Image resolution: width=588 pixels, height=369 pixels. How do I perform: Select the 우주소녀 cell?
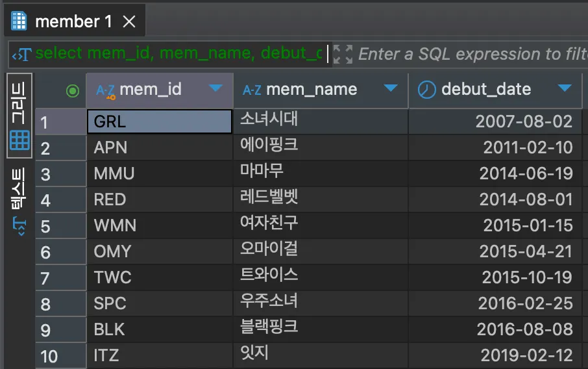(x=321, y=303)
